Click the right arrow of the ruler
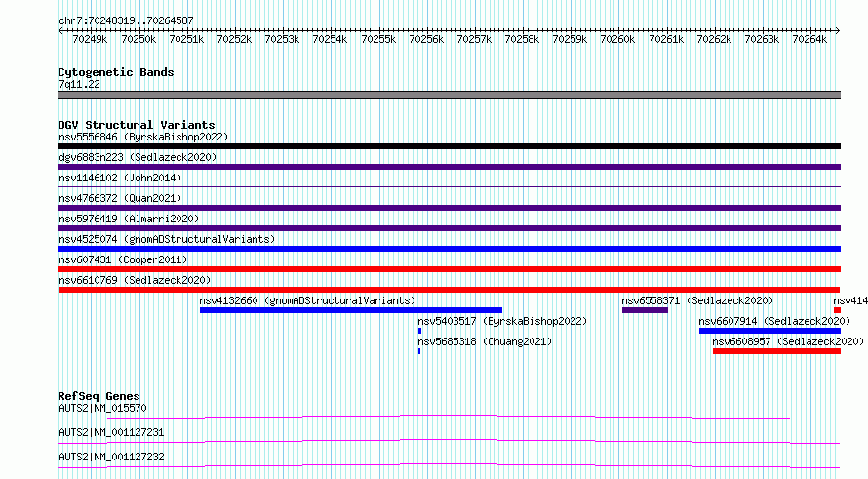This screenshot has height=479, width=868. click(x=838, y=30)
